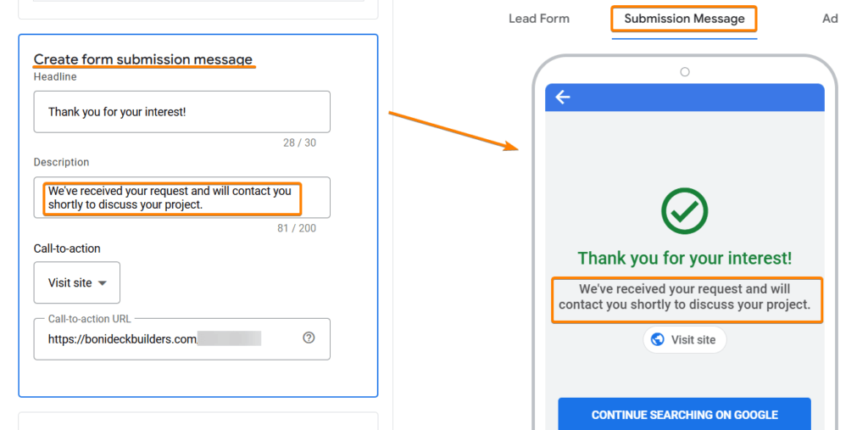
Task: Click the Call-to-action URL input field
Action: (x=182, y=338)
